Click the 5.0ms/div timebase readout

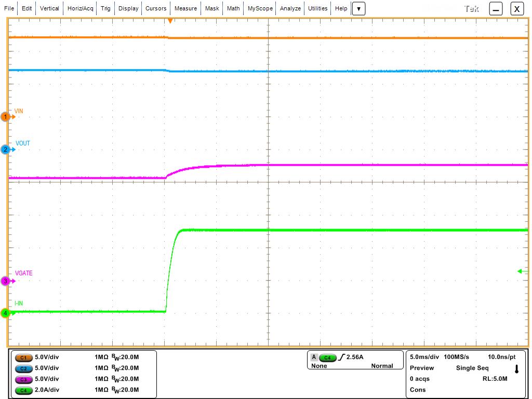[424, 357]
